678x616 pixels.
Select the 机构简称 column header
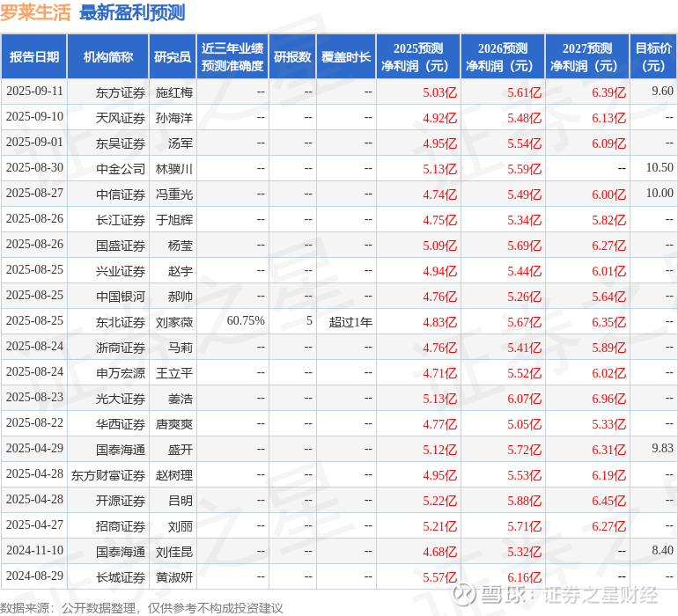(x=108, y=56)
